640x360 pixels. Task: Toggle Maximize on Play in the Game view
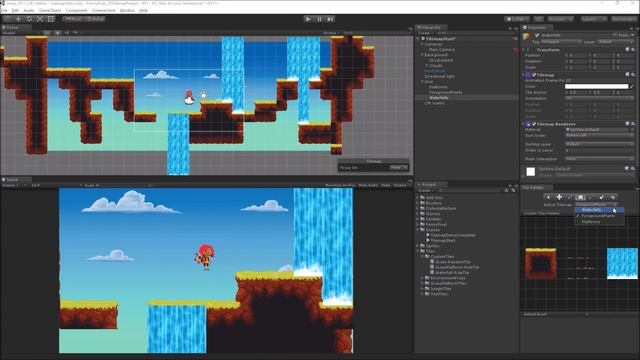[x=340, y=185]
